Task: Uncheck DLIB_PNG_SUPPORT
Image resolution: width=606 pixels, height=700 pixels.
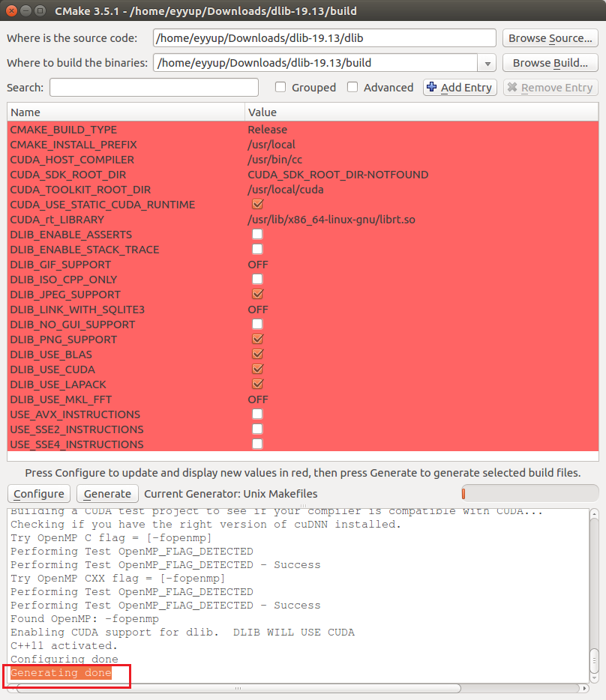Action: click(x=257, y=340)
